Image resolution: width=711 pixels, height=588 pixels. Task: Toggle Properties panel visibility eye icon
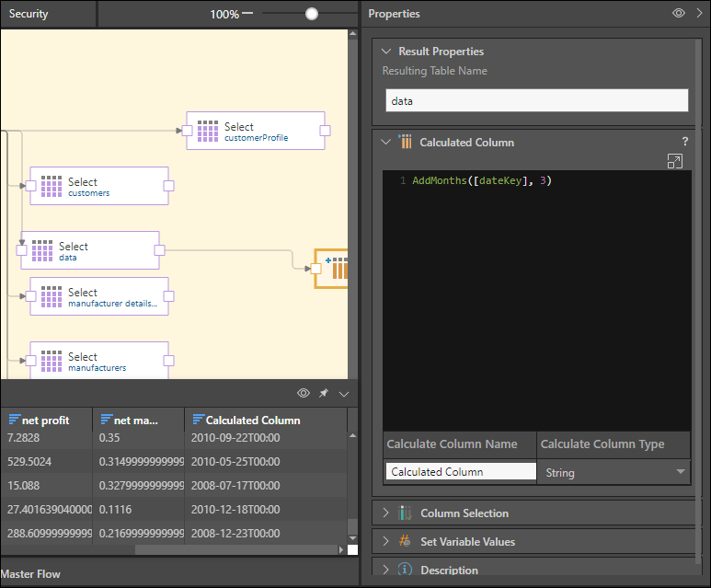679,14
